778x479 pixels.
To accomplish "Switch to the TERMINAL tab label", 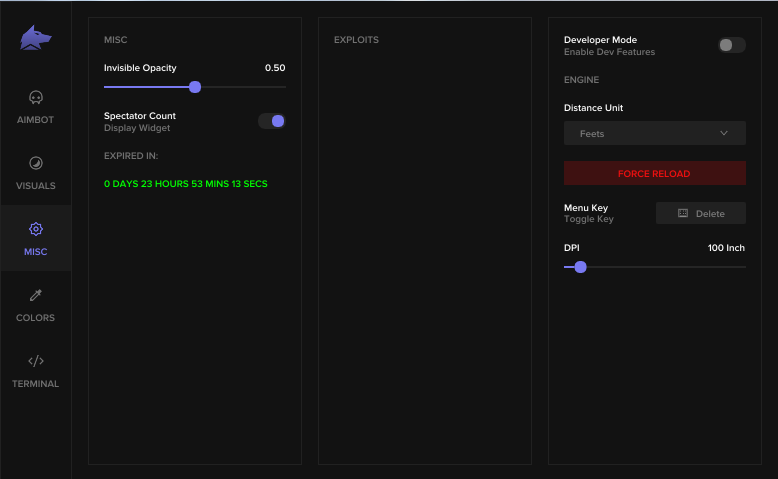I will (36, 384).
